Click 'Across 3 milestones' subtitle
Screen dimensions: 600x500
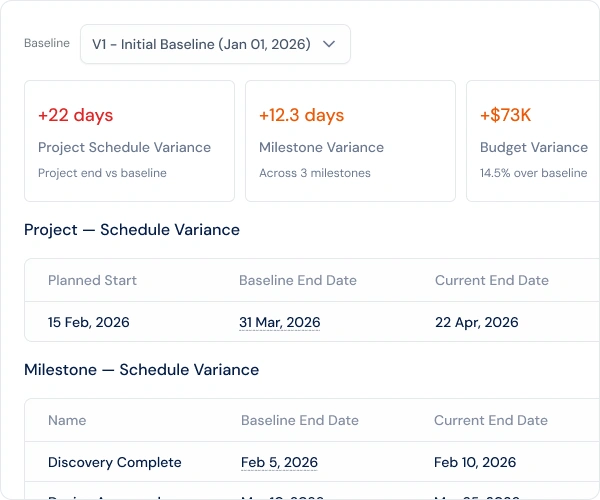315,173
